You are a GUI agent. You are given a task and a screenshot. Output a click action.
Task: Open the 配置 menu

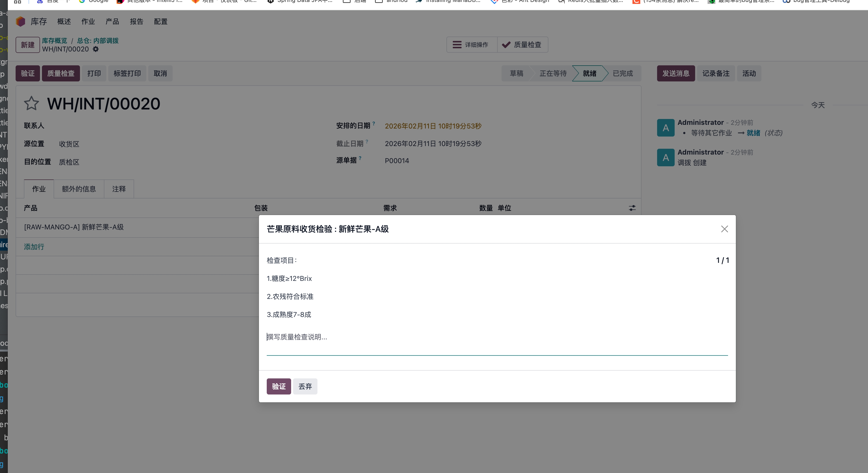(x=161, y=21)
